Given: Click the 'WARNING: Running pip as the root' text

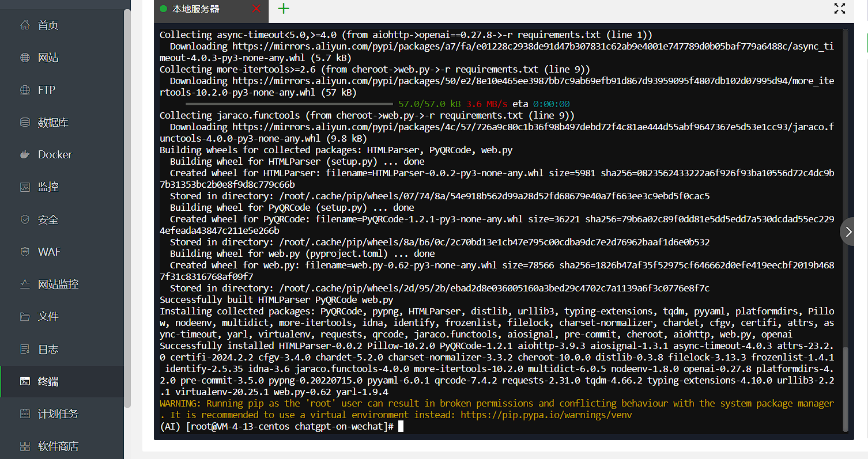Looking at the screenshot, I should (497, 404).
